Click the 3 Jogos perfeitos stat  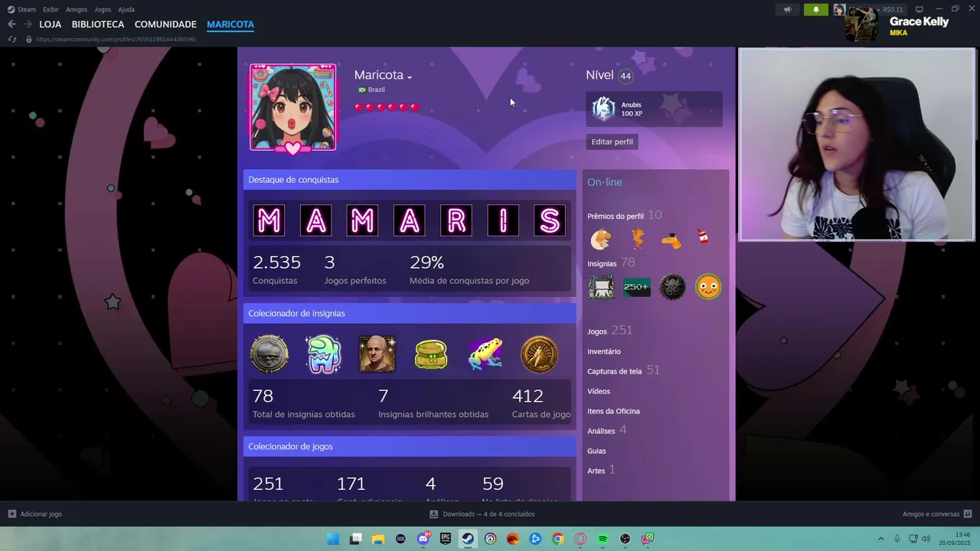354,269
